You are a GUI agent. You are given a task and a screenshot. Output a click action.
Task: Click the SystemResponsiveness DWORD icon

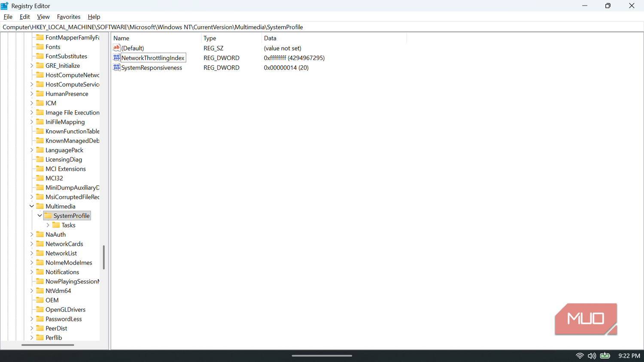click(x=116, y=67)
